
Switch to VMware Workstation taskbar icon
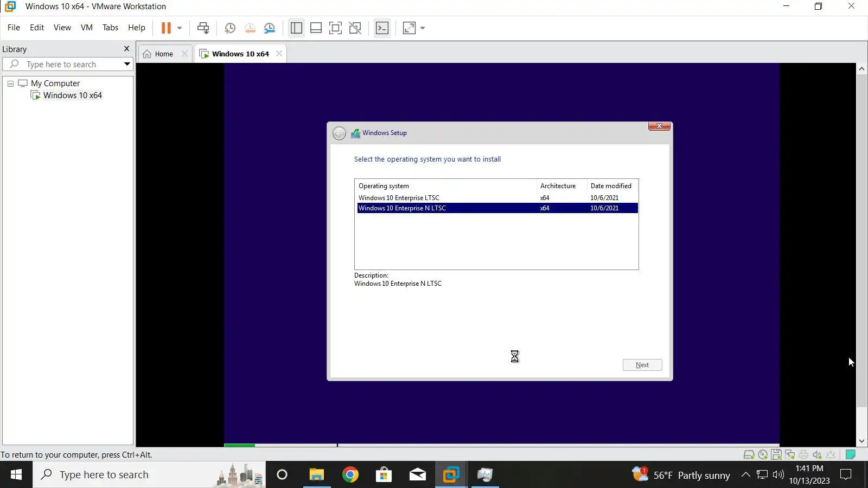click(x=451, y=475)
